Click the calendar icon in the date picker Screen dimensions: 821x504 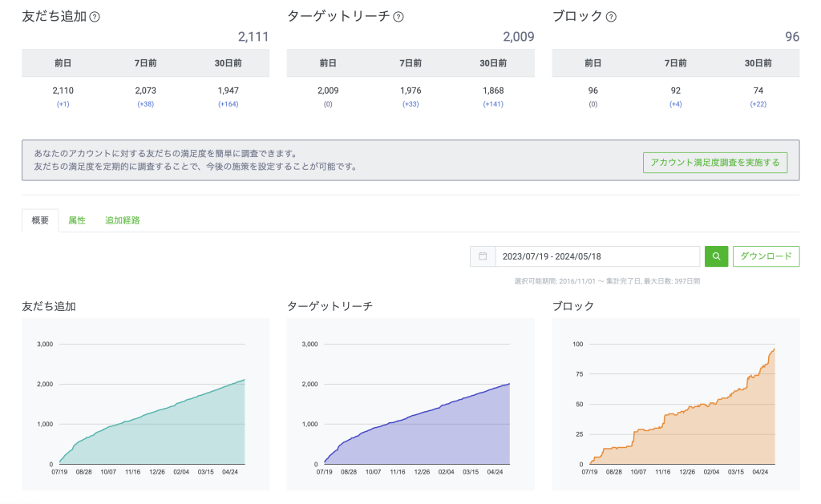tap(483, 256)
